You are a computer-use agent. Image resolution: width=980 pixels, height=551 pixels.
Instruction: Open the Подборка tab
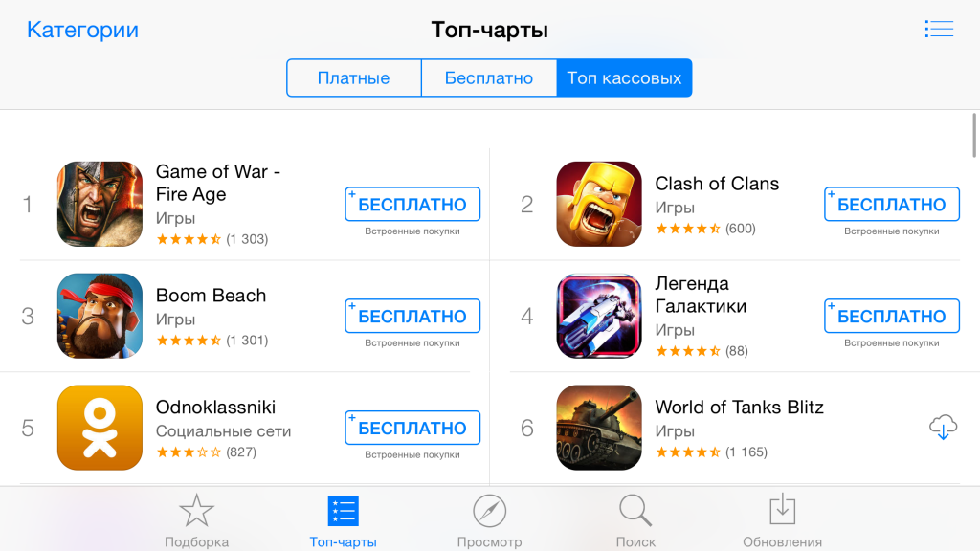(x=196, y=520)
